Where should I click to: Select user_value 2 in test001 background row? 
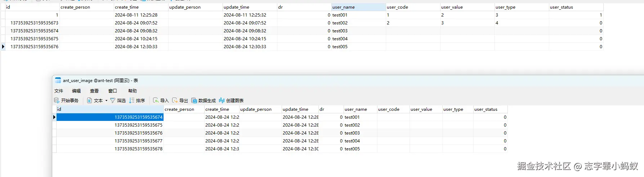coord(467,15)
